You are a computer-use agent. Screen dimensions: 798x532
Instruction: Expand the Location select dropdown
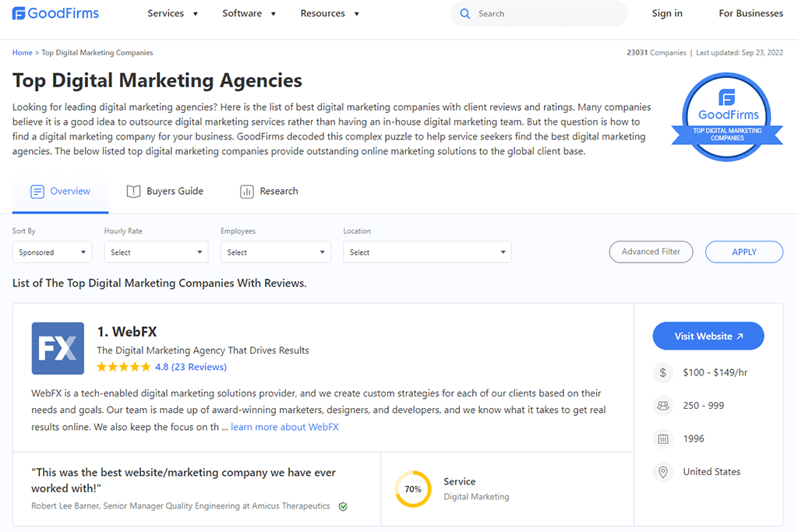(x=427, y=252)
